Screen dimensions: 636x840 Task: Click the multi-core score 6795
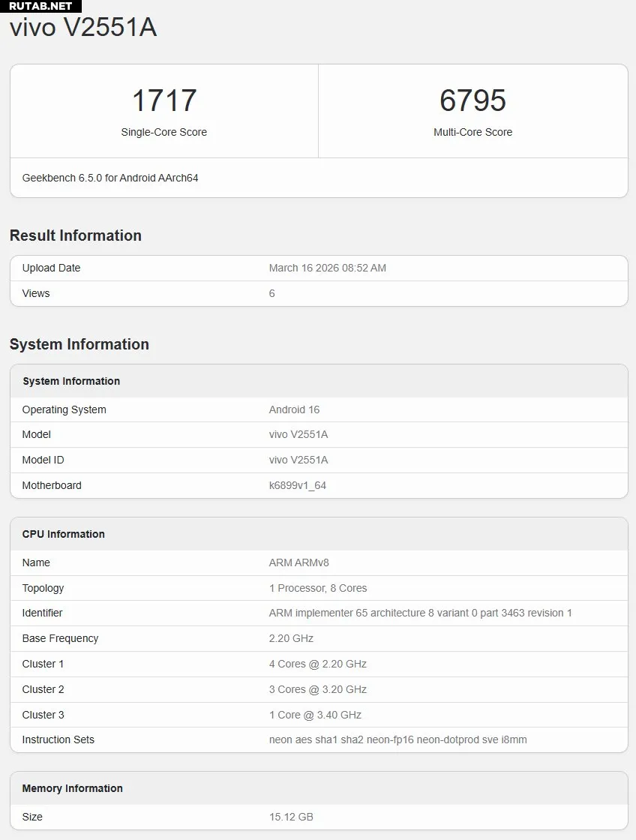pos(472,100)
